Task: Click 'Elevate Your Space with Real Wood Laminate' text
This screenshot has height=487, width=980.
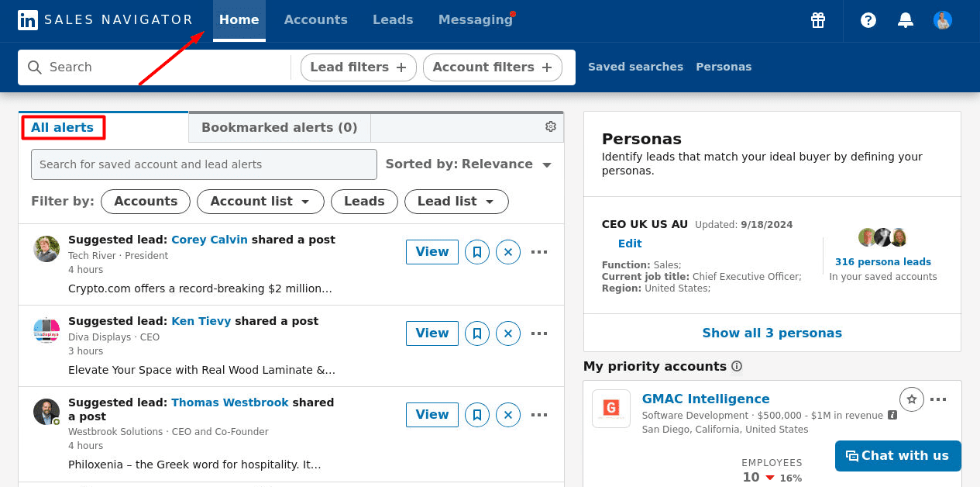Action: pyautogui.click(x=201, y=371)
